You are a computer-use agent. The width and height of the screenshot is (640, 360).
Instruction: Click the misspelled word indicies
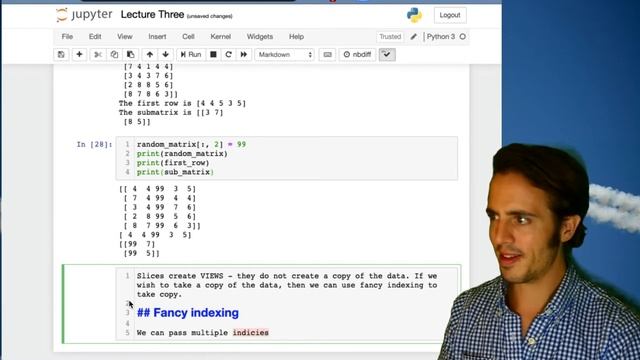(x=251, y=333)
